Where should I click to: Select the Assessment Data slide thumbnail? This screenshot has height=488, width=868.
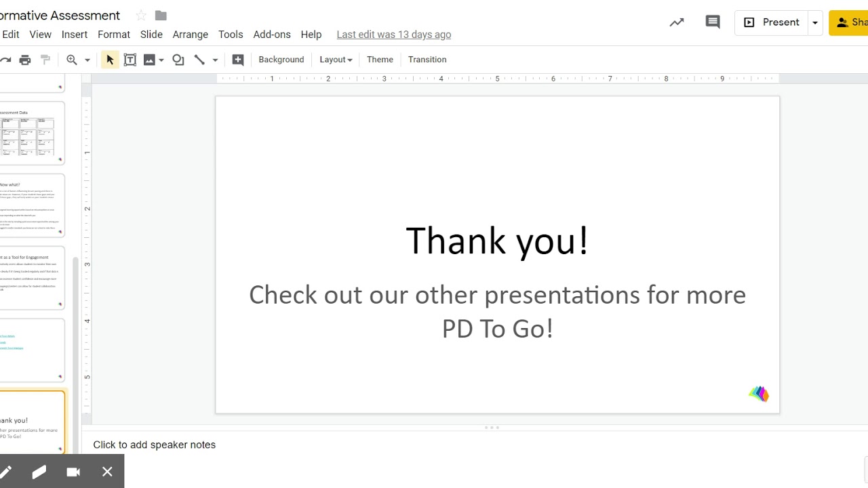coord(32,133)
